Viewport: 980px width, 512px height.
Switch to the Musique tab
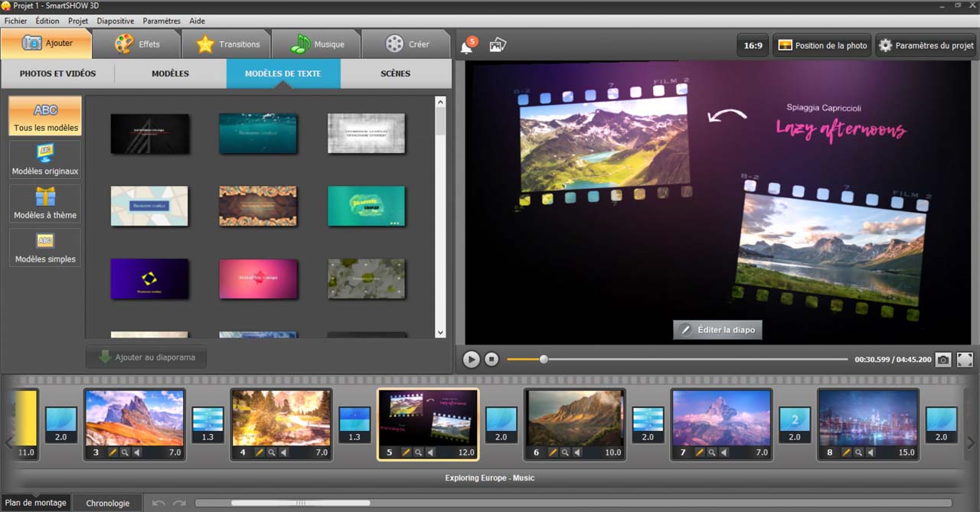[x=317, y=44]
